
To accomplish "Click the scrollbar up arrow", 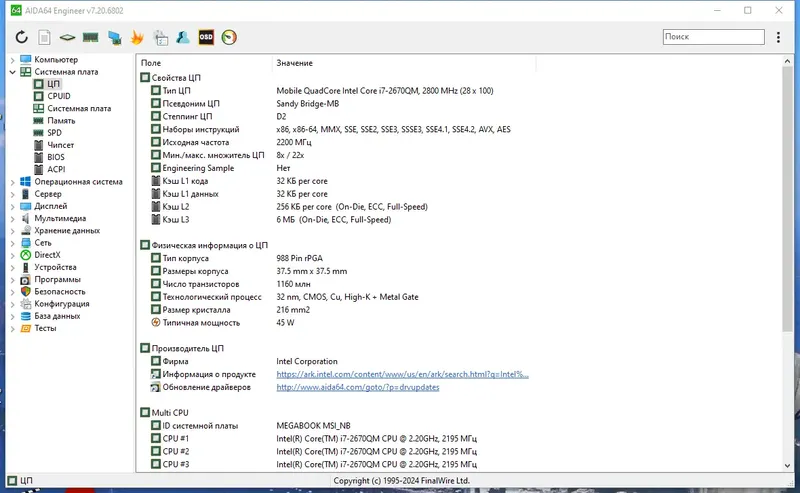I will [787, 61].
